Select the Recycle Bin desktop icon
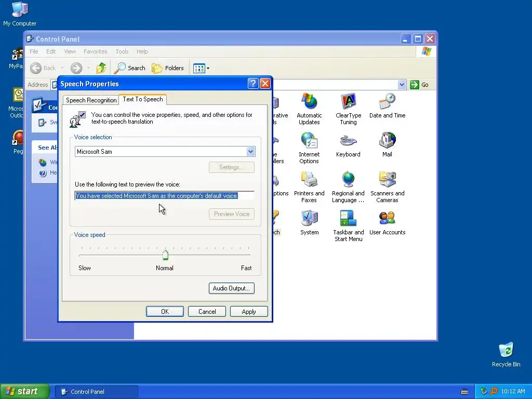Image resolution: width=532 pixels, height=399 pixels. click(x=506, y=354)
